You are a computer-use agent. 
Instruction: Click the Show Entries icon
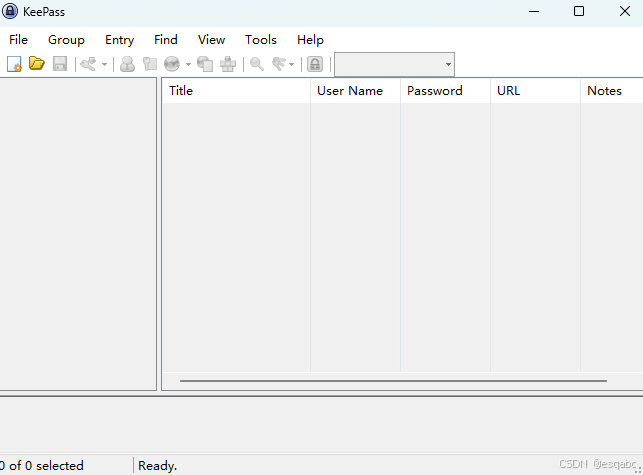pos(279,64)
